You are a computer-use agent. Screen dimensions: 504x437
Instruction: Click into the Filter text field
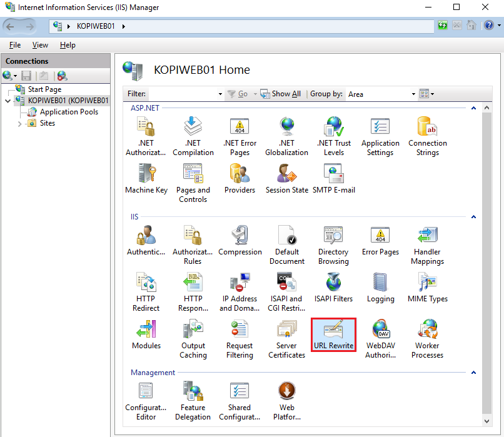(183, 94)
